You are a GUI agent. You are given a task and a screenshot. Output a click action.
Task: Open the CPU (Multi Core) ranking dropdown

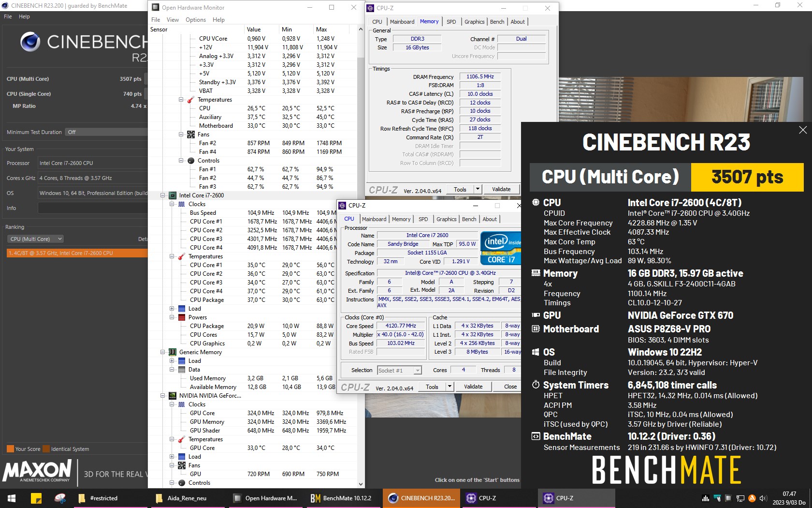[x=36, y=239]
